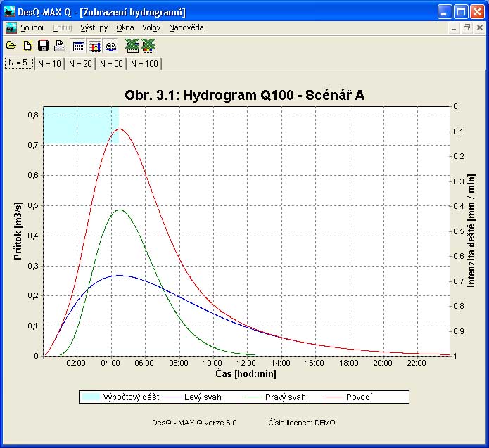
Task: Click the peak of the green Pravý svah curve
Action: click(x=120, y=210)
